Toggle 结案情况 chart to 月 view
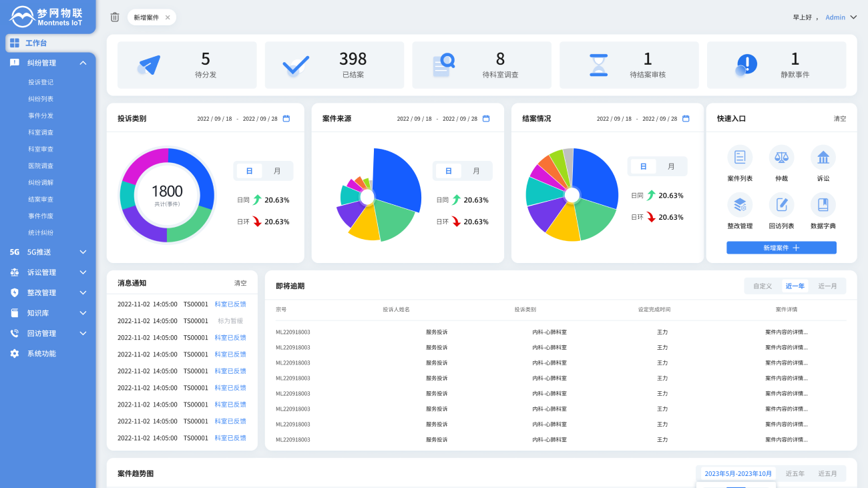 pyautogui.click(x=671, y=166)
